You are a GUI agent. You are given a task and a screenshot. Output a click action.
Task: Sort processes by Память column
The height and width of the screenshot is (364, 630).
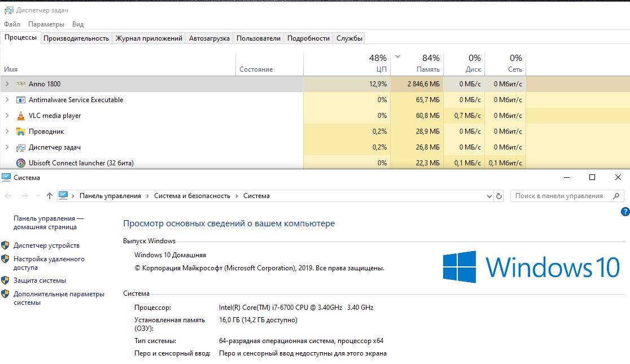(417, 63)
